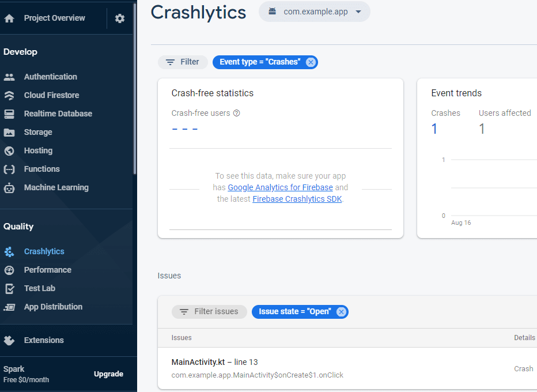
Task: Open the project settings gear
Action: tap(119, 18)
